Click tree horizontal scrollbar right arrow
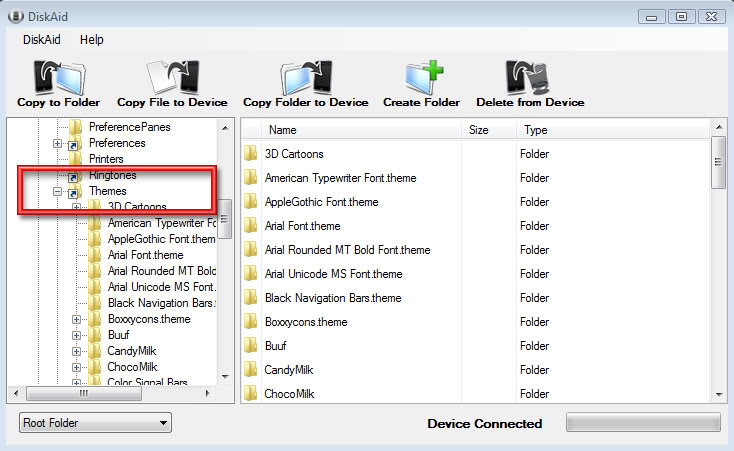Image resolution: width=734 pixels, height=451 pixels. pyautogui.click(x=207, y=393)
